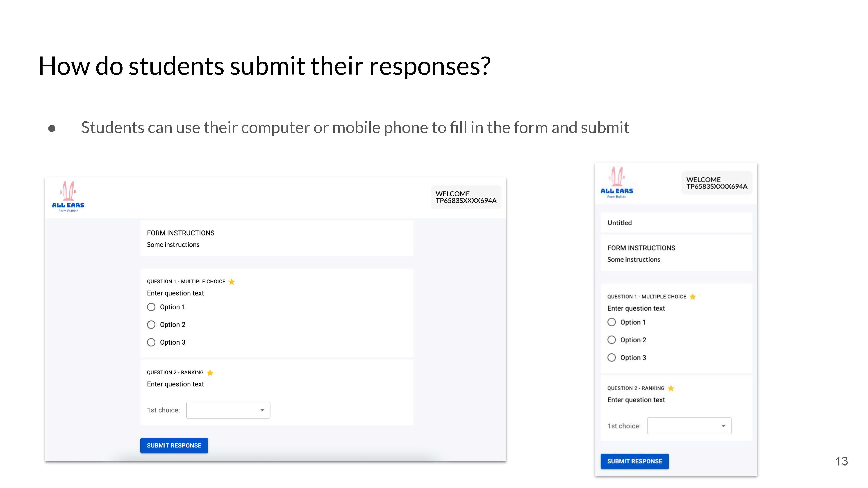Click the desktop Welcome user ID badge
Image resolution: width=868 pixels, height=488 pixels.
[466, 197]
